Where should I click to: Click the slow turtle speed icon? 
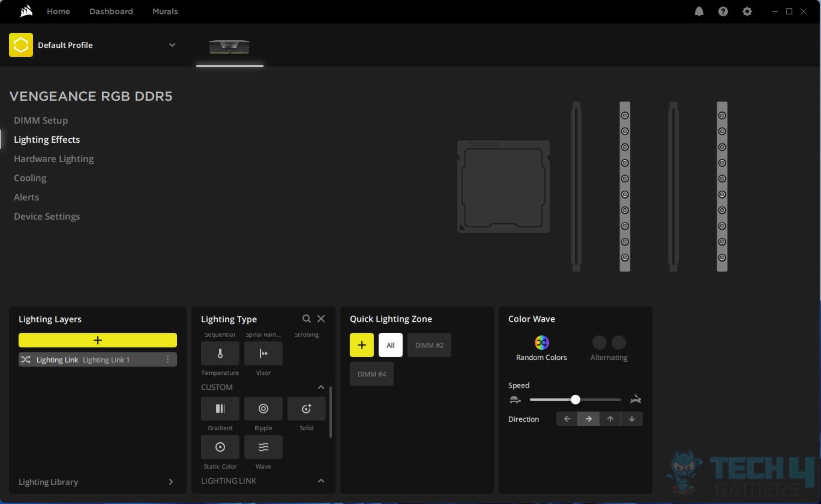pos(515,399)
